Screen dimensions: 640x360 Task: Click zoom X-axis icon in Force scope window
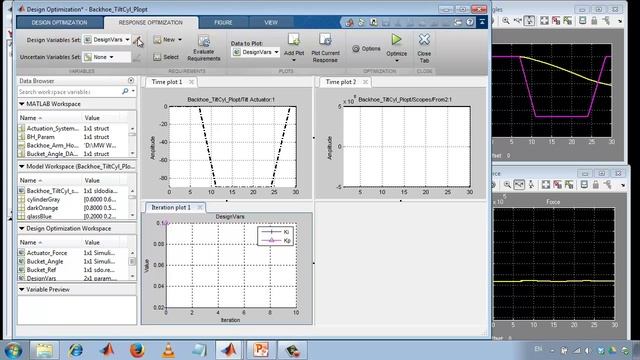point(519,185)
